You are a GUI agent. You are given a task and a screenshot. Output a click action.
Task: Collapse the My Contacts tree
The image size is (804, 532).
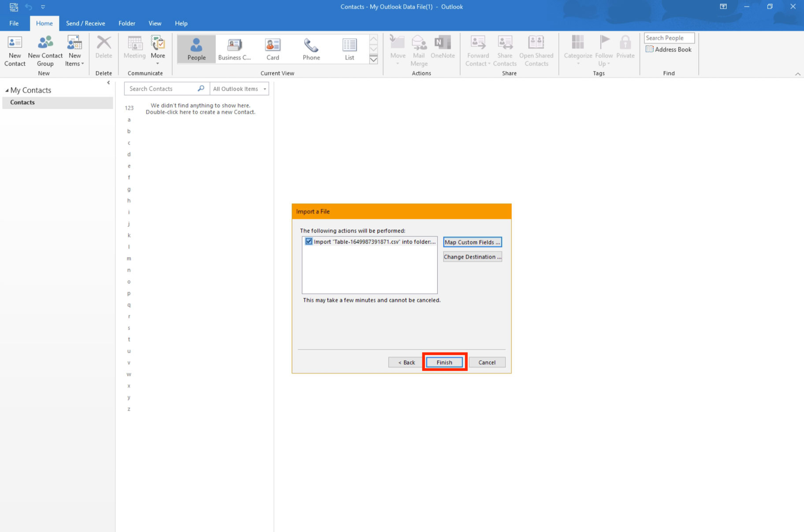click(7, 90)
